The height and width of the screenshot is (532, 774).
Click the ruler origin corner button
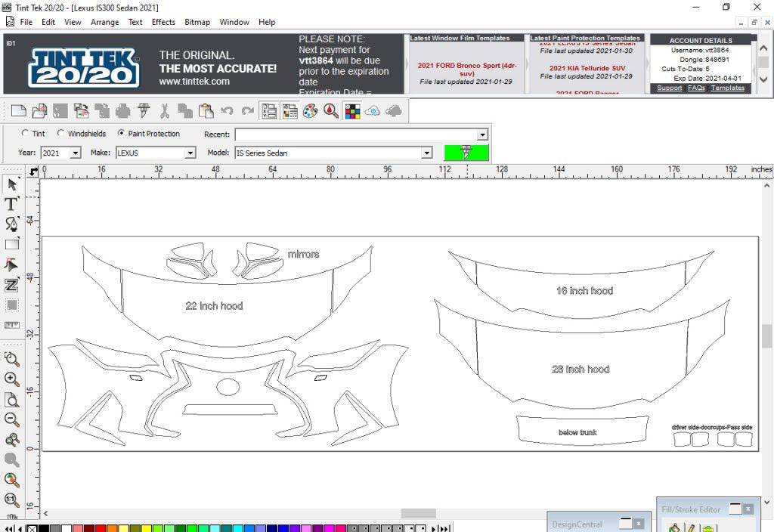33,172
